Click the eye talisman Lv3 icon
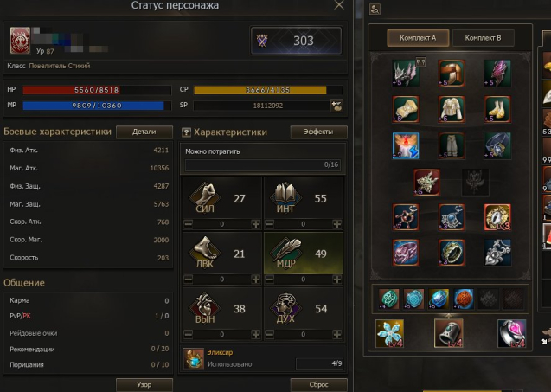Screen dimensions: 551x392 (497, 217)
